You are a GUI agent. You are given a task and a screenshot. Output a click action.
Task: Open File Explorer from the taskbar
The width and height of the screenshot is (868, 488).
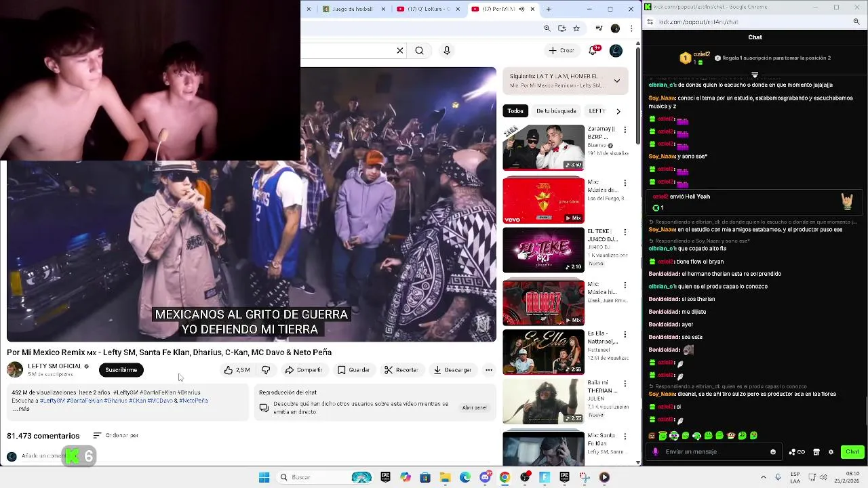click(445, 477)
